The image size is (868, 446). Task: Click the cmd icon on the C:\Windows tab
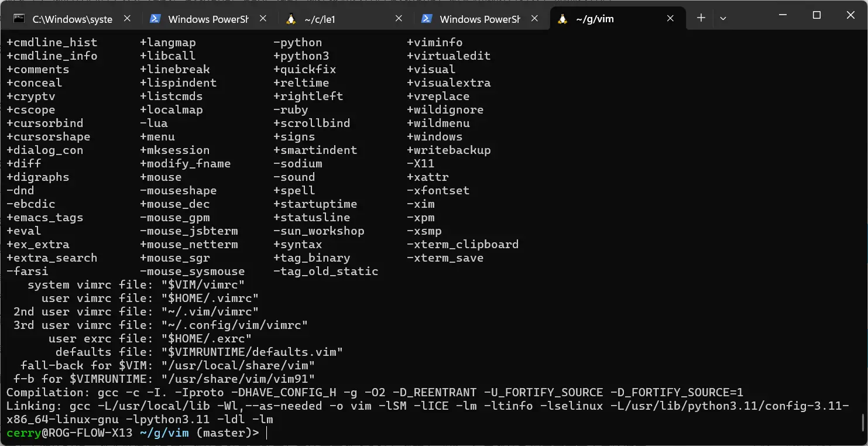tap(19, 19)
